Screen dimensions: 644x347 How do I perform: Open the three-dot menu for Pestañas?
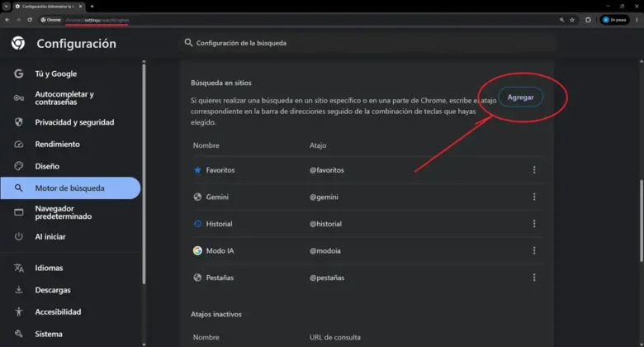pos(534,278)
